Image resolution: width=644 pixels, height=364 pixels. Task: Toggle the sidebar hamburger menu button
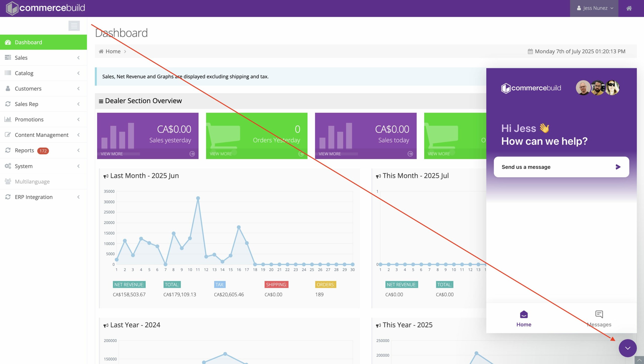[74, 26]
